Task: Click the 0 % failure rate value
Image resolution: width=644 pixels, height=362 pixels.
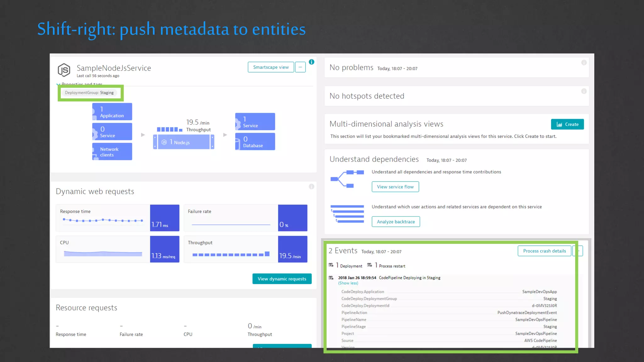Action: [x=284, y=225]
